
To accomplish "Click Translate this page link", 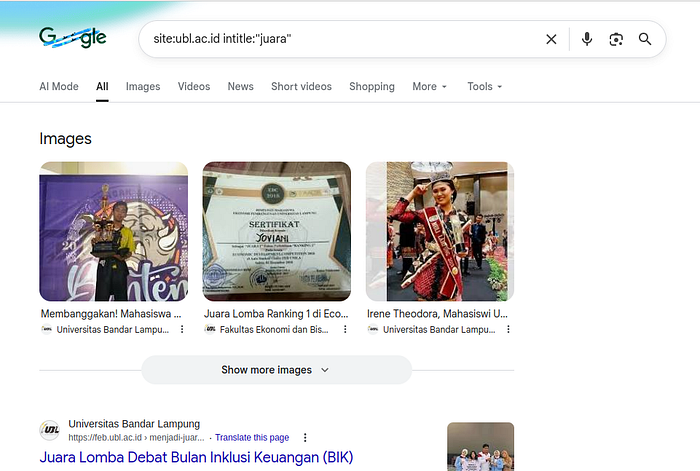I will pos(252,438).
